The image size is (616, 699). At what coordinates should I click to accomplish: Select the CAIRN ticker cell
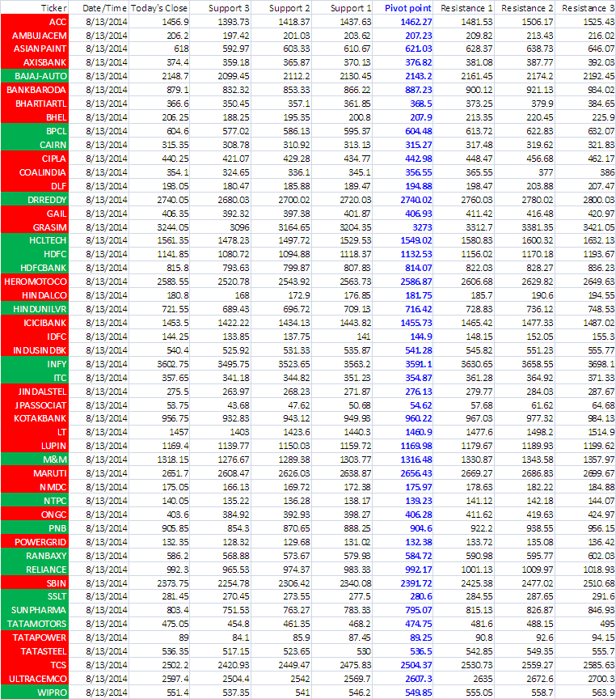[34, 145]
